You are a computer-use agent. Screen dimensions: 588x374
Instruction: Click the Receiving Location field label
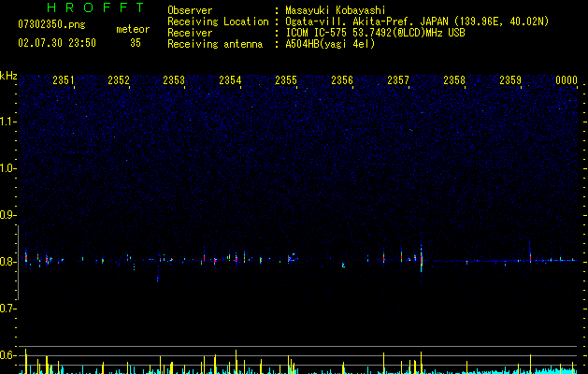coord(218,22)
